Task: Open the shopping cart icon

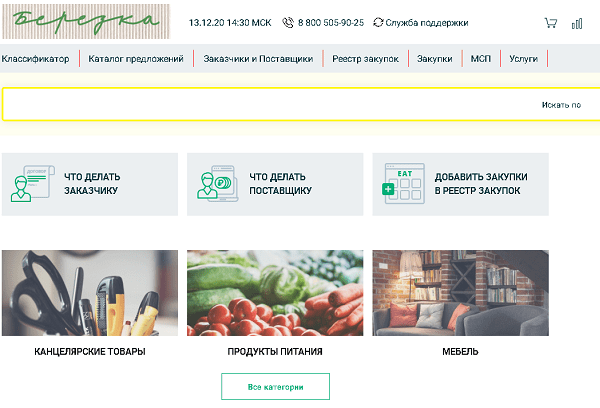Action: click(551, 23)
